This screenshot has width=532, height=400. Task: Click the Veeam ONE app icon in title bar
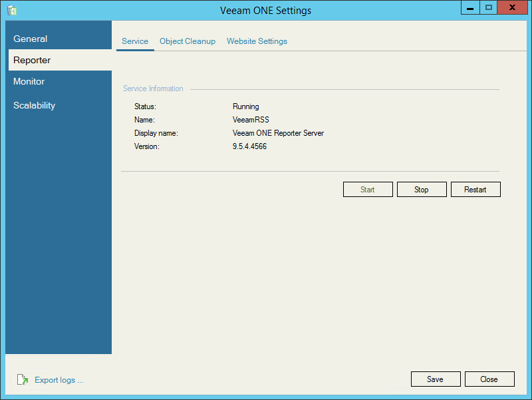(12, 10)
